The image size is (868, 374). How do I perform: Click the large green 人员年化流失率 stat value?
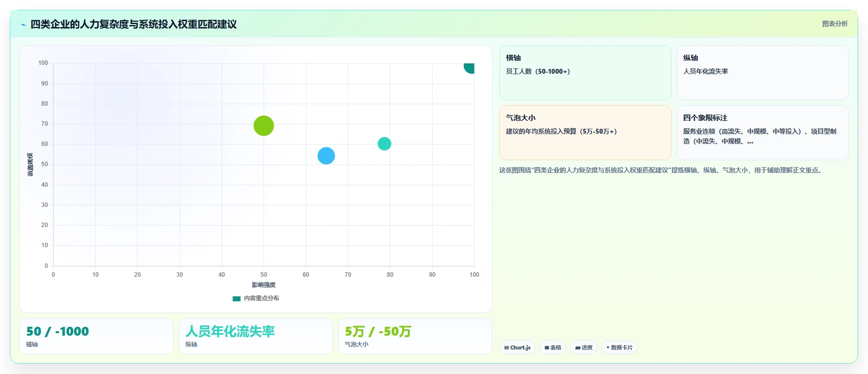pos(230,331)
